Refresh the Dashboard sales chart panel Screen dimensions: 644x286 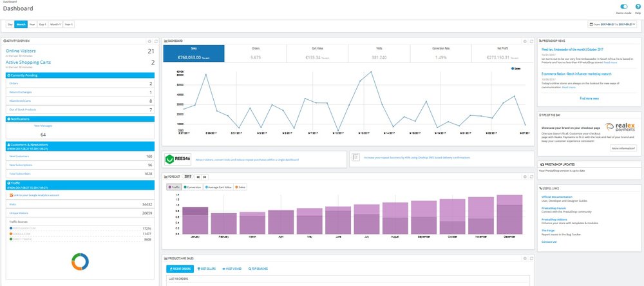(x=531, y=41)
